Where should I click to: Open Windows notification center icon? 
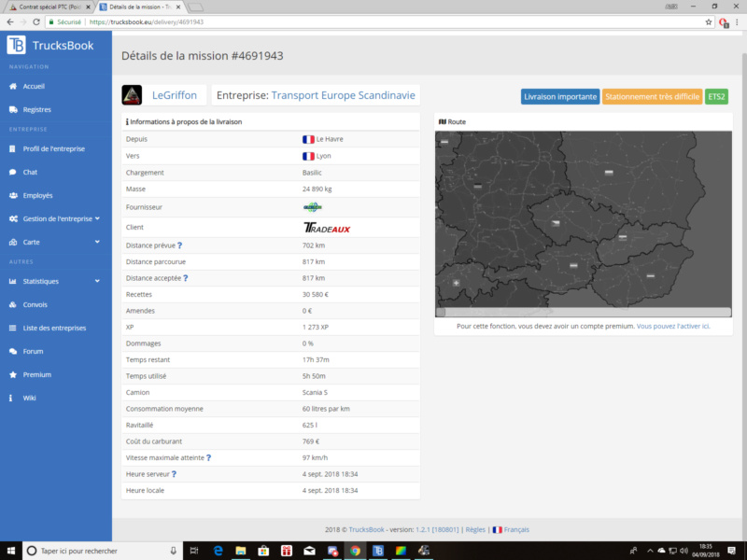732,551
